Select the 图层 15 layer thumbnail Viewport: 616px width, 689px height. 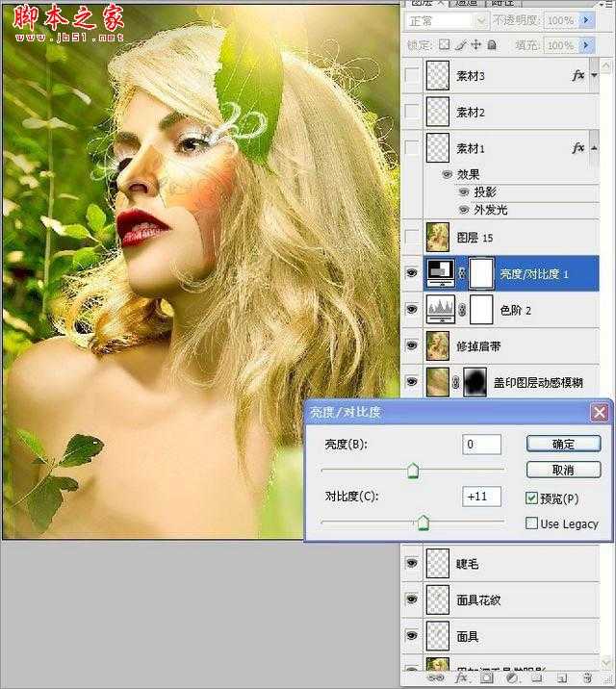[438, 238]
